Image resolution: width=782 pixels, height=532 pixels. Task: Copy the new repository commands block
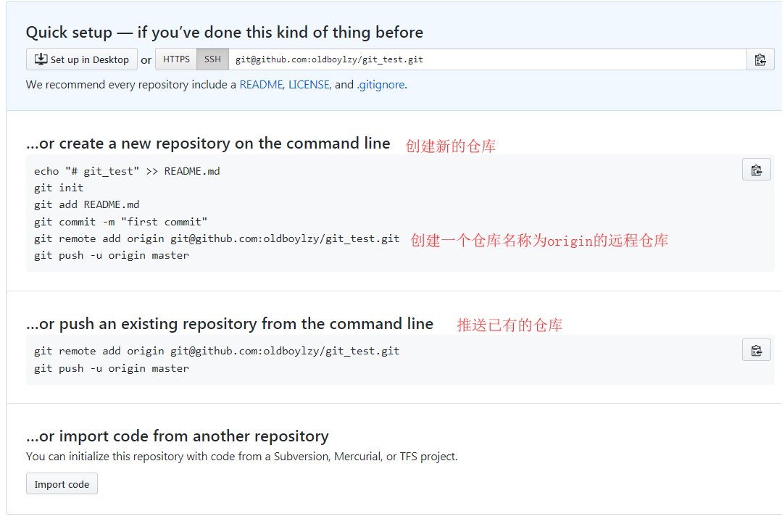(x=756, y=170)
